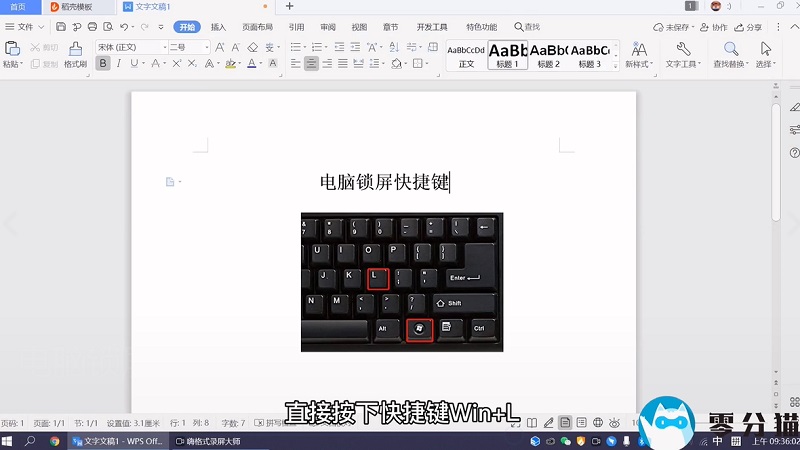This screenshot has width=800, height=450.
Task: Click the print icon in quick toolbar
Action: [92, 27]
